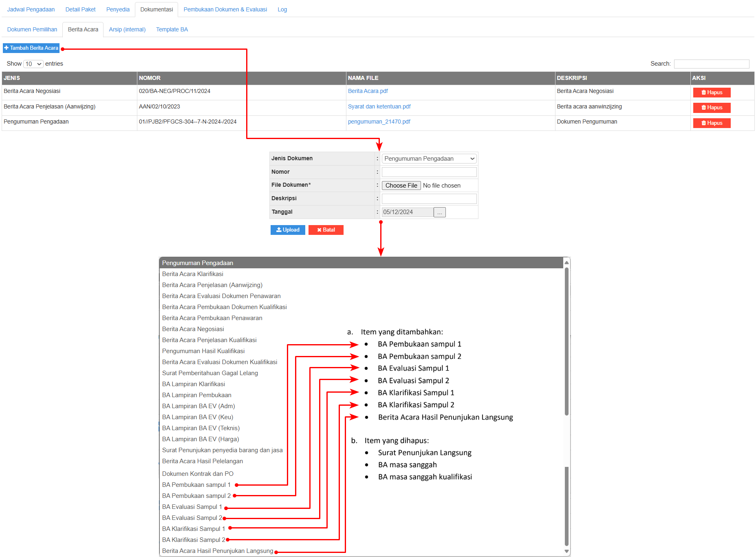This screenshot has height=557, width=756.
Task: Open the Berita Acara.pdf file link
Action: (x=368, y=91)
